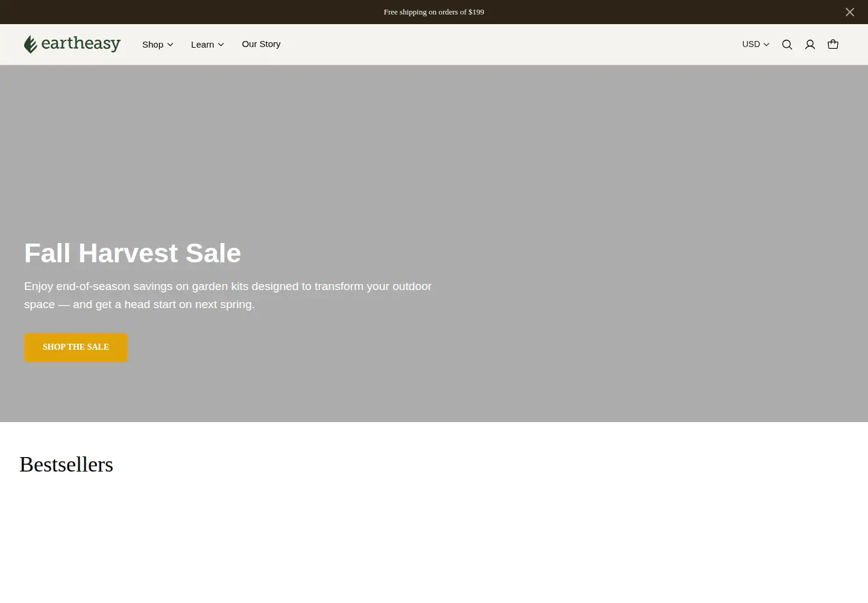Click the Shop the Sale button
Screen dimensions: 868x603
tap(76, 347)
